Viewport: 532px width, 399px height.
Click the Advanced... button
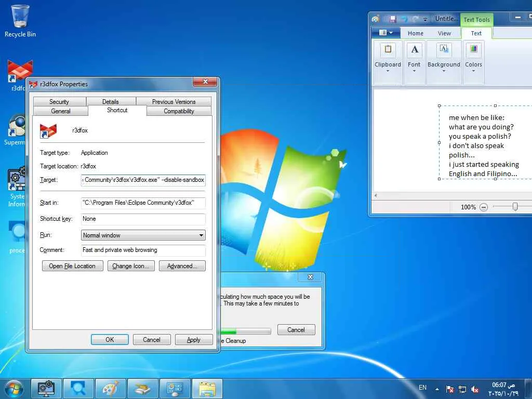click(182, 265)
